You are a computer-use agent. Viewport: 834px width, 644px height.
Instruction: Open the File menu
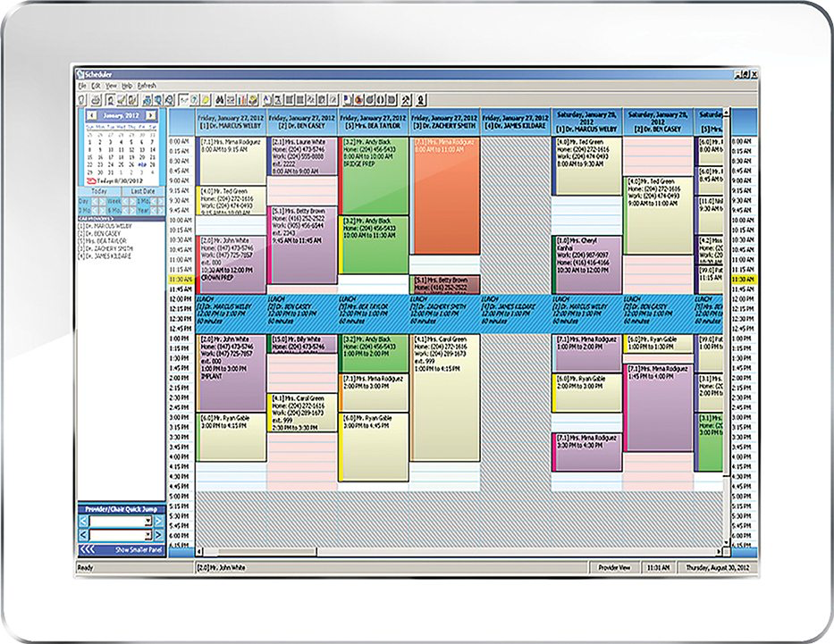pos(82,86)
